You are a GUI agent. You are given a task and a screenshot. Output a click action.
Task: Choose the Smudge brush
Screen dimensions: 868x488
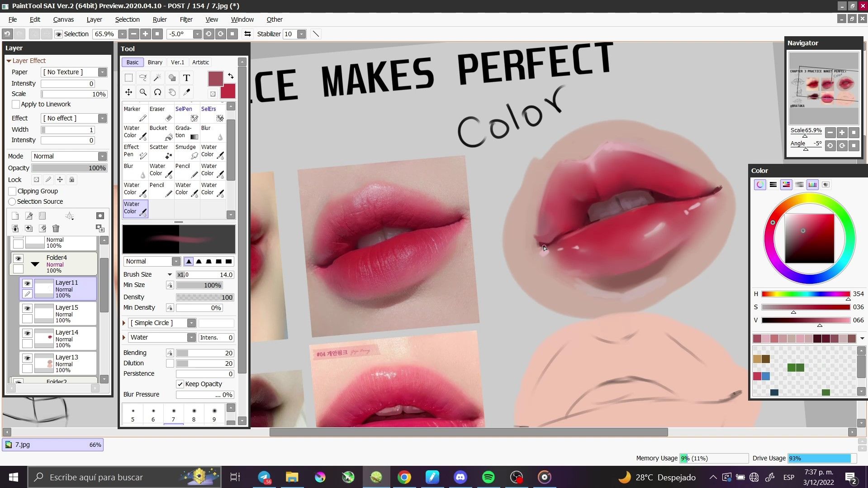click(187, 152)
